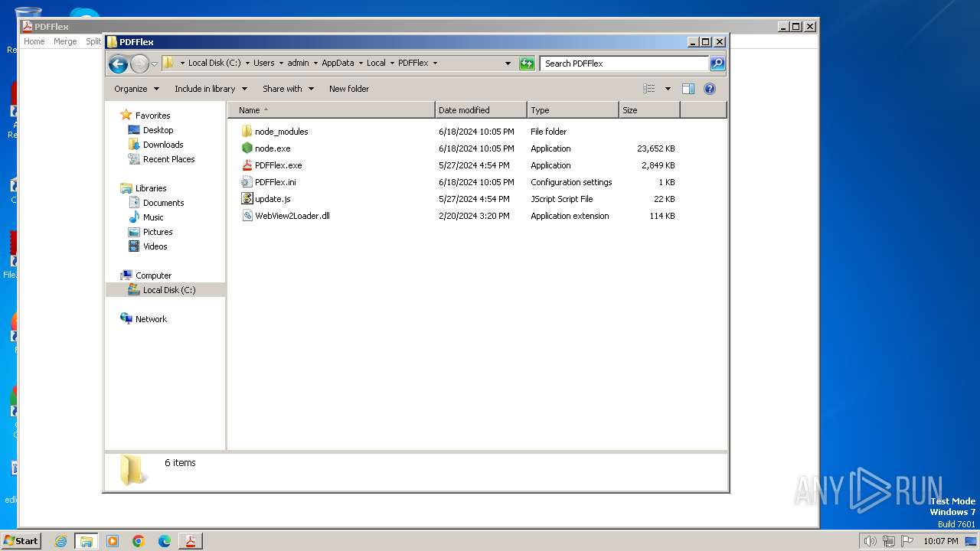Click Local in the address breadcrumb
Image resolution: width=980 pixels, height=551 pixels.
pyautogui.click(x=376, y=64)
